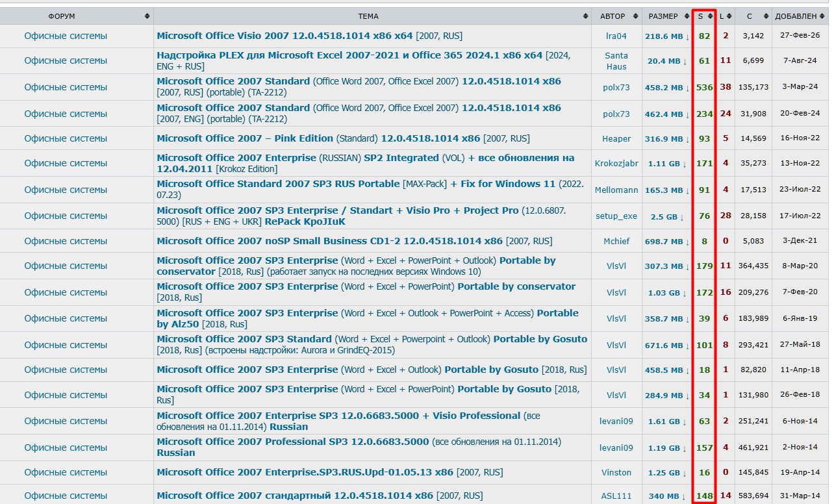834x504 pixels.
Task: Download the 671.6 MB torrent
Action: point(667,345)
